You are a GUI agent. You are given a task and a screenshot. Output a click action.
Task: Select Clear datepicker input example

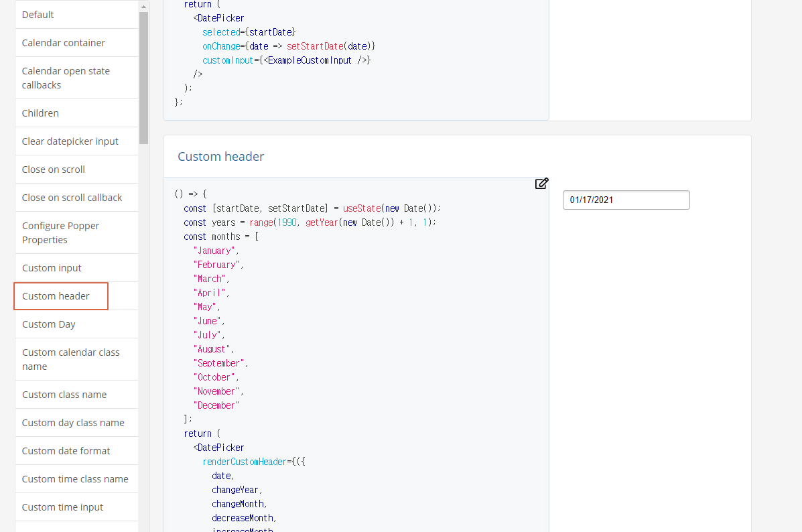tap(70, 141)
